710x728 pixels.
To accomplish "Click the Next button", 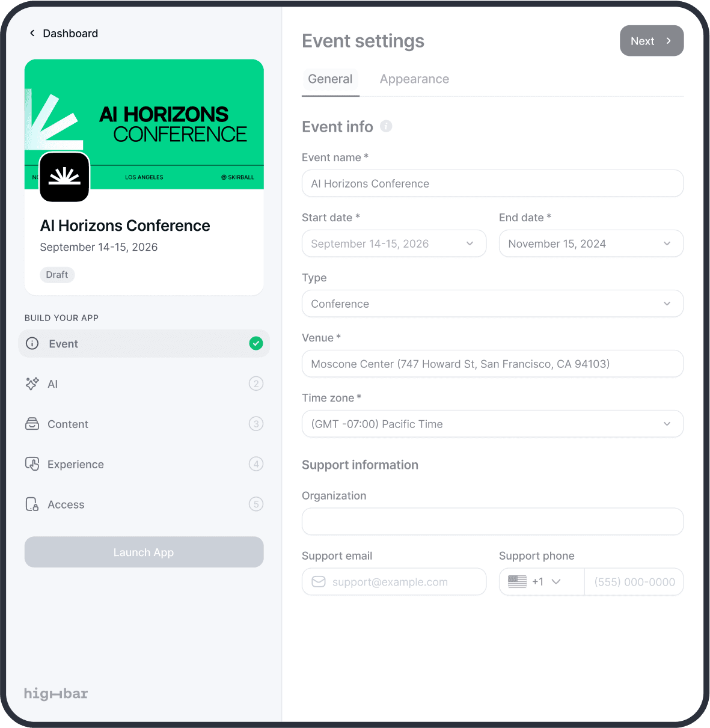I will pos(652,40).
